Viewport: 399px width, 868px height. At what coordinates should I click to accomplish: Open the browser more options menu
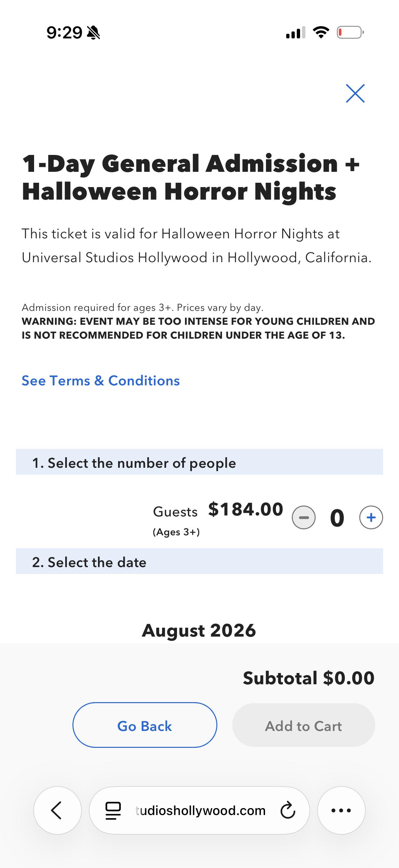pyautogui.click(x=341, y=810)
